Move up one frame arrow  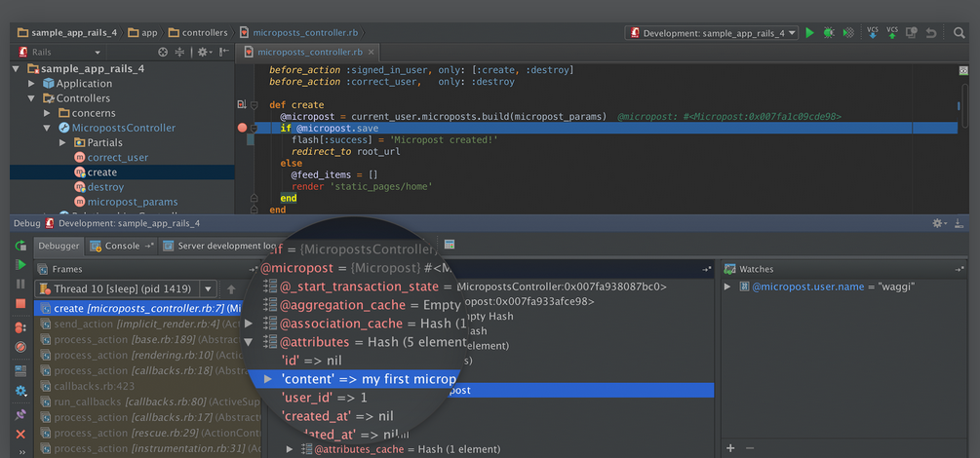[x=231, y=289]
